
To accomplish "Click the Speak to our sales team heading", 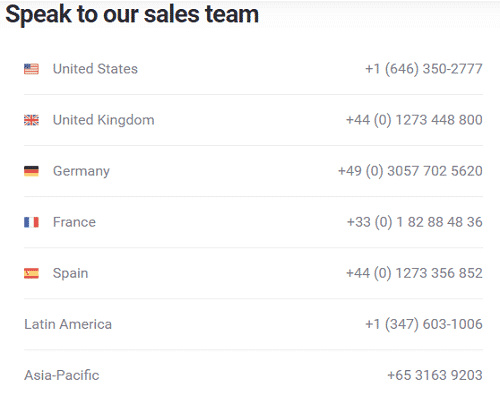I will (132, 14).
